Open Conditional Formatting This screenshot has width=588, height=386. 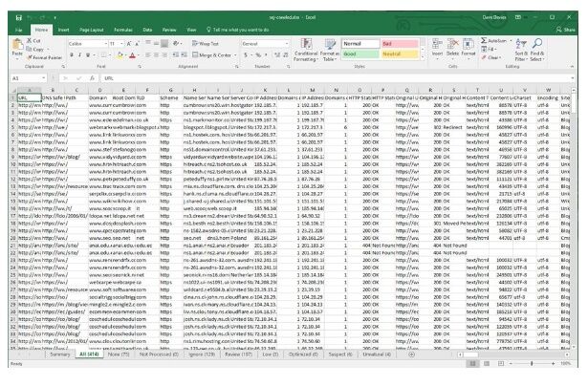tap(306, 50)
